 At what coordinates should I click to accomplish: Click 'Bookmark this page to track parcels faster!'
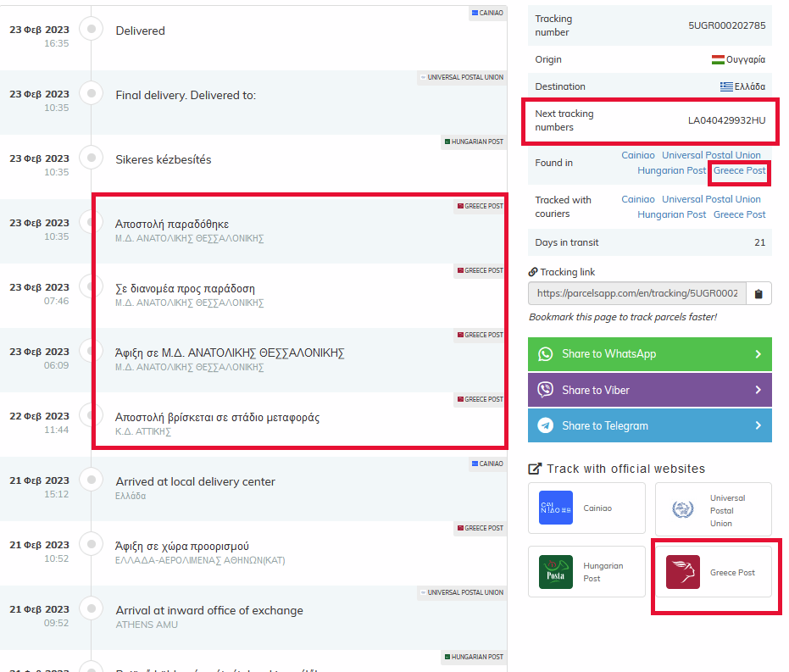(x=623, y=318)
